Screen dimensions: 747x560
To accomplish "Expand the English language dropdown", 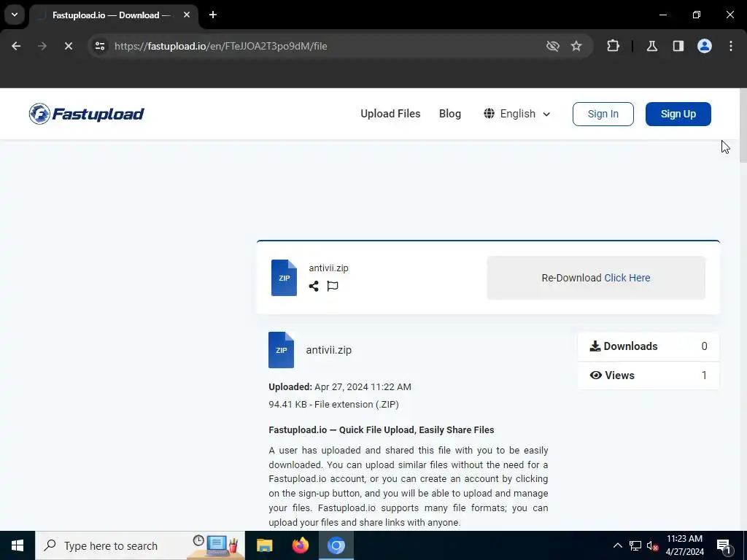I will click(x=517, y=114).
